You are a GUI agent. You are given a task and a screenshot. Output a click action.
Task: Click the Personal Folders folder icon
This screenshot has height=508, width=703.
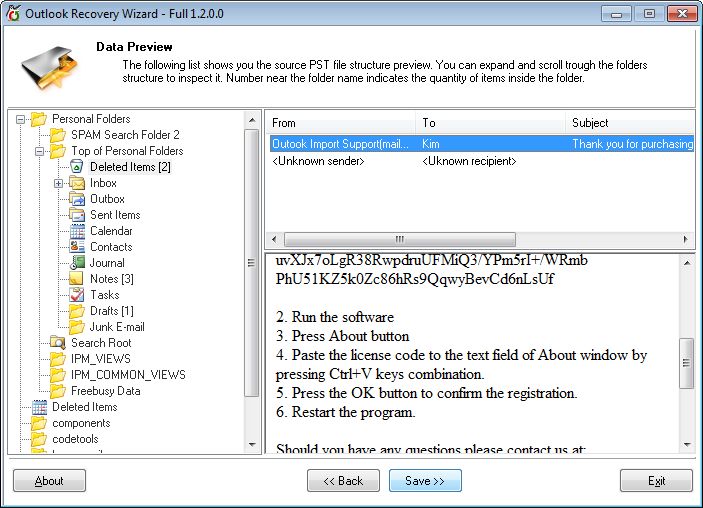[x=39, y=119]
